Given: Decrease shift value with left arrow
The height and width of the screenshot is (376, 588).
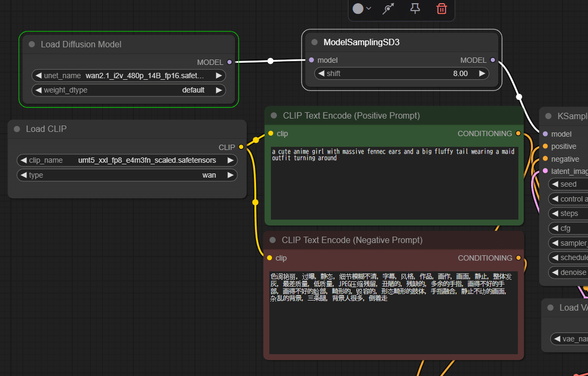Looking at the screenshot, I should 321,73.
